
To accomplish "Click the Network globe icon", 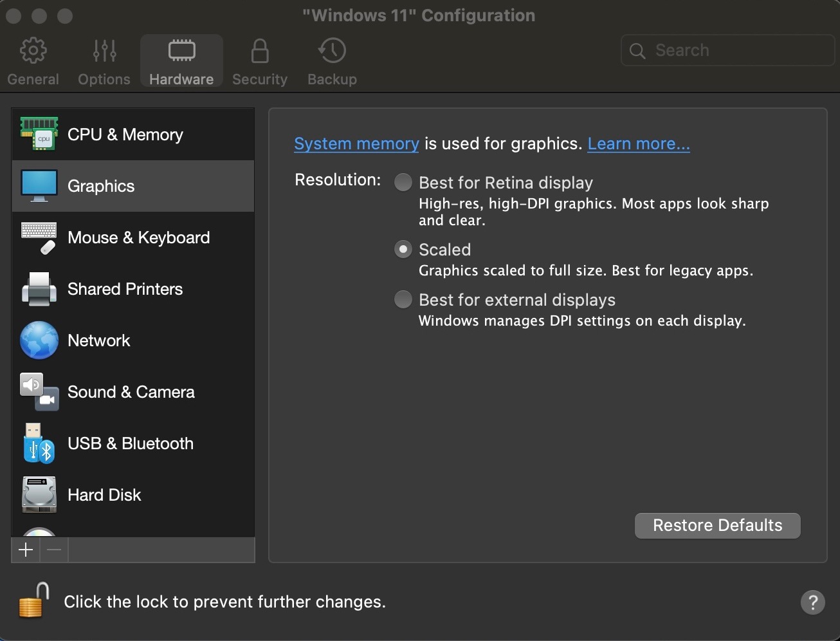I will point(39,340).
